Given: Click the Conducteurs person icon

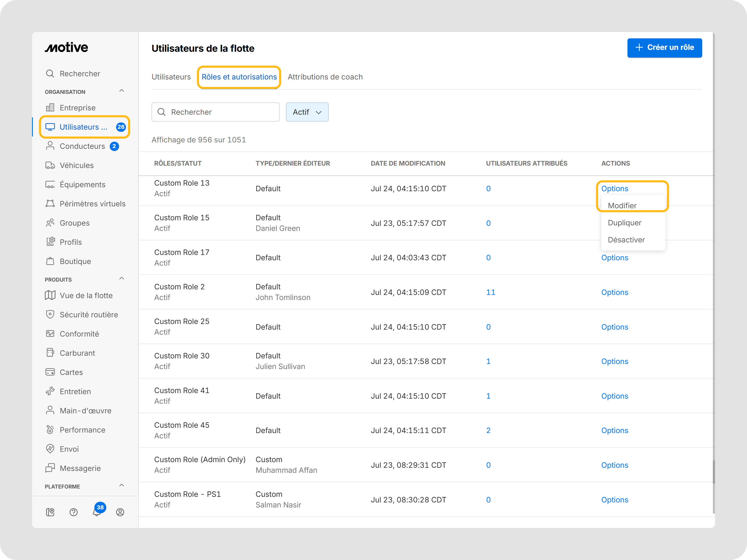Looking at the screenshot, I should click(x=50, y=146).
